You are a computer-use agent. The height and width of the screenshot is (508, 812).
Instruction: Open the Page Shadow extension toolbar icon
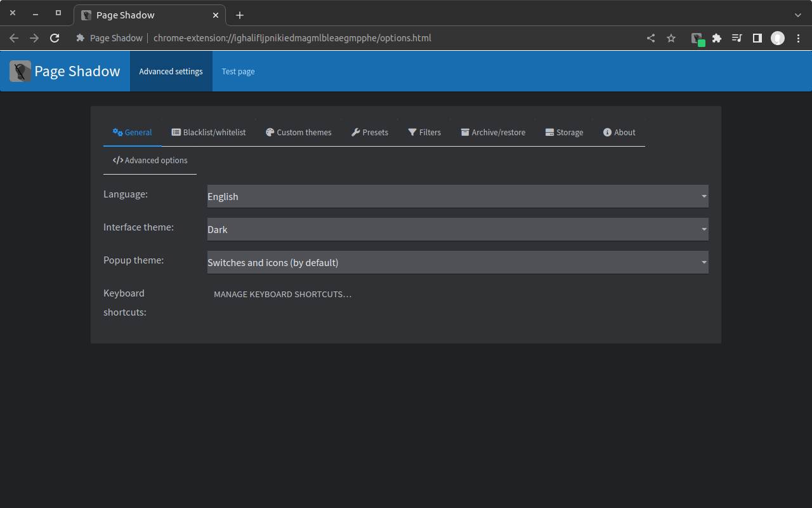coord(697,38)
